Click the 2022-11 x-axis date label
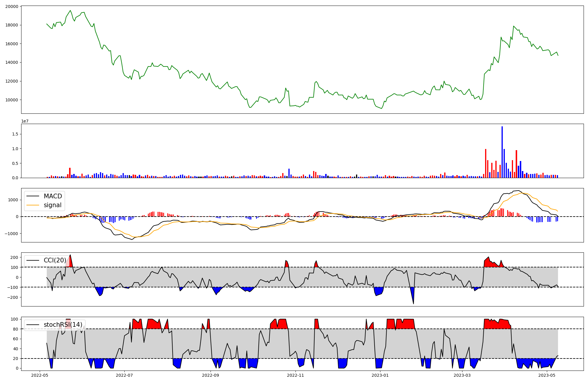588x382 pixels. [x=295, y=375]
